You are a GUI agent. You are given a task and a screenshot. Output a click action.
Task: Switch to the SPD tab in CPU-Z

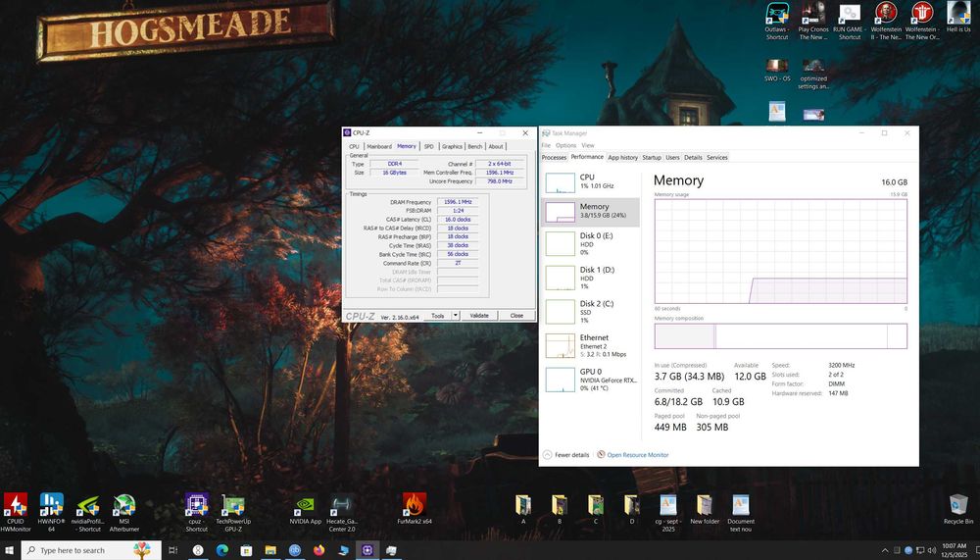pos(429,146)
